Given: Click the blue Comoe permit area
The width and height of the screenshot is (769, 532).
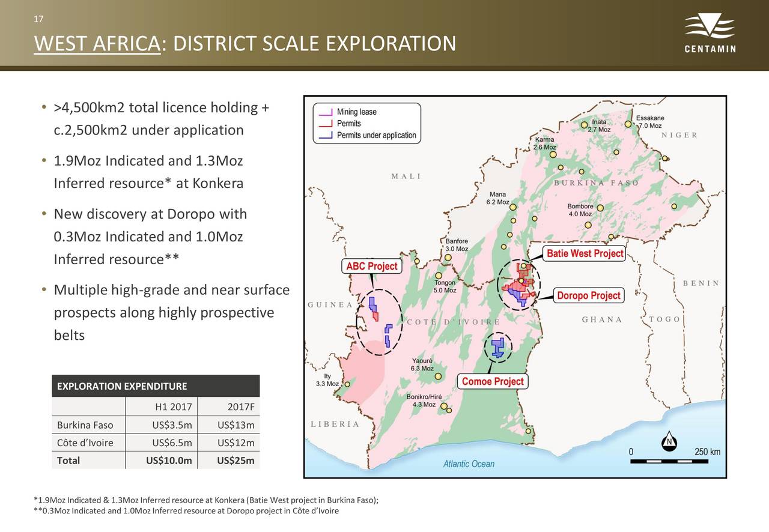Looking at the screenshot, I should (497, 347).
